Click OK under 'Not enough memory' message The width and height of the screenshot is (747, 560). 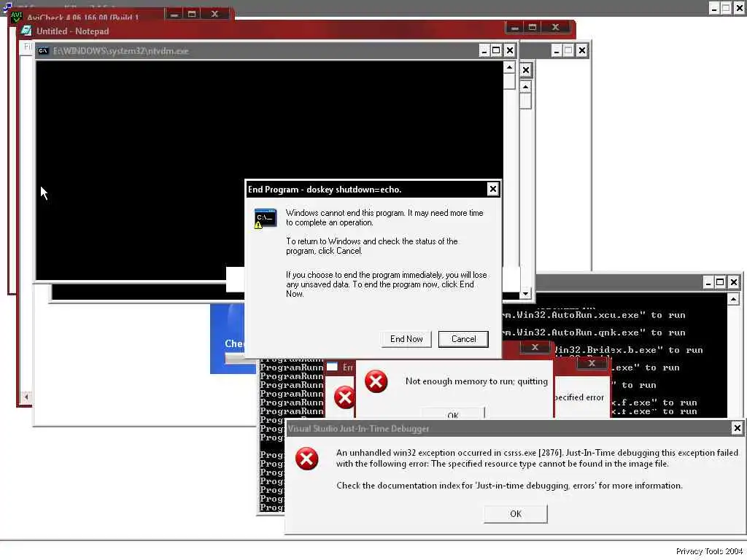coord(453,413)
